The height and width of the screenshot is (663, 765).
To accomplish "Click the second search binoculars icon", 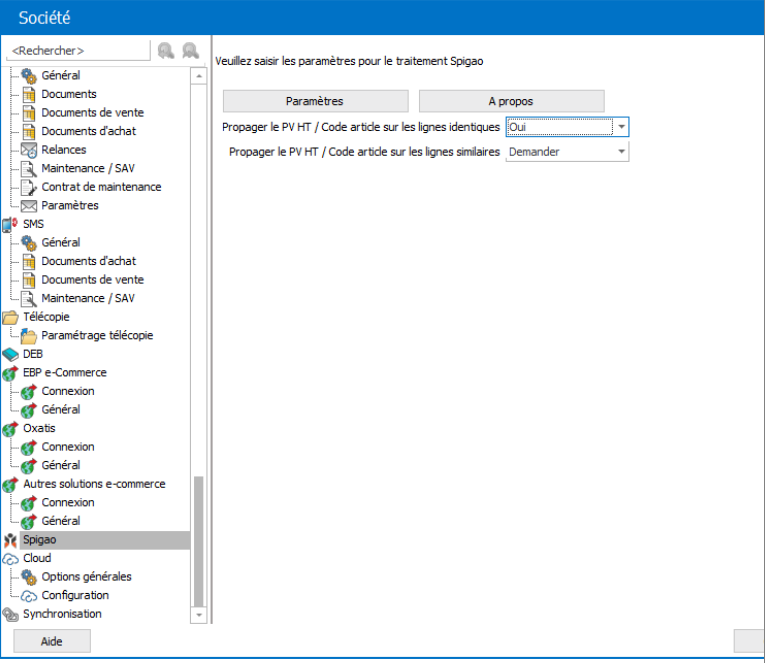I will tap(190, 50).
